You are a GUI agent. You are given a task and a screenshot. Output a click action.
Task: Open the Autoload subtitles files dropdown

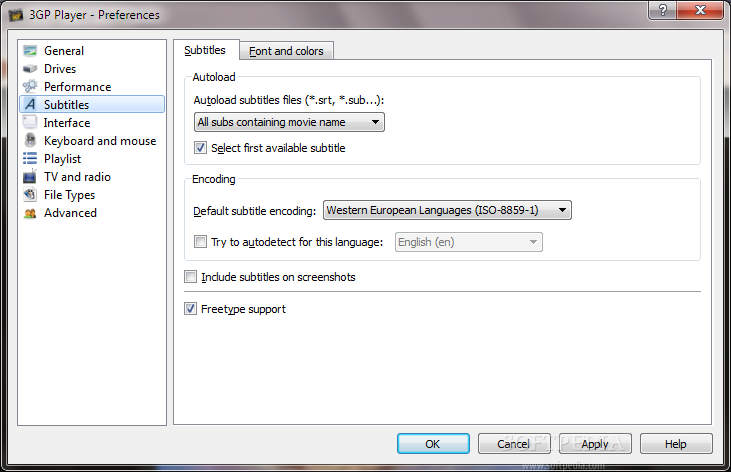coord(289,122)
